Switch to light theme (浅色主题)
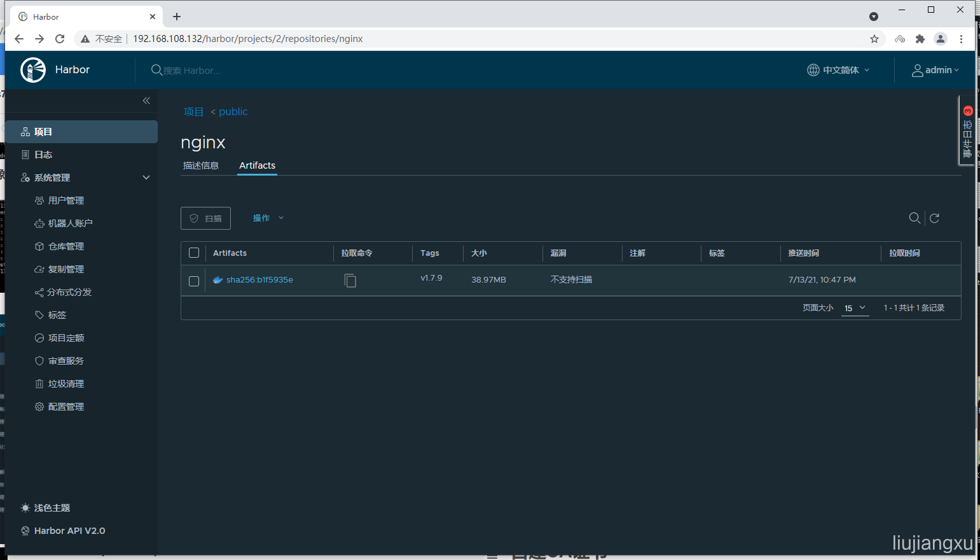The width and height of the screenshot is (980, 560). click(45, 508)
